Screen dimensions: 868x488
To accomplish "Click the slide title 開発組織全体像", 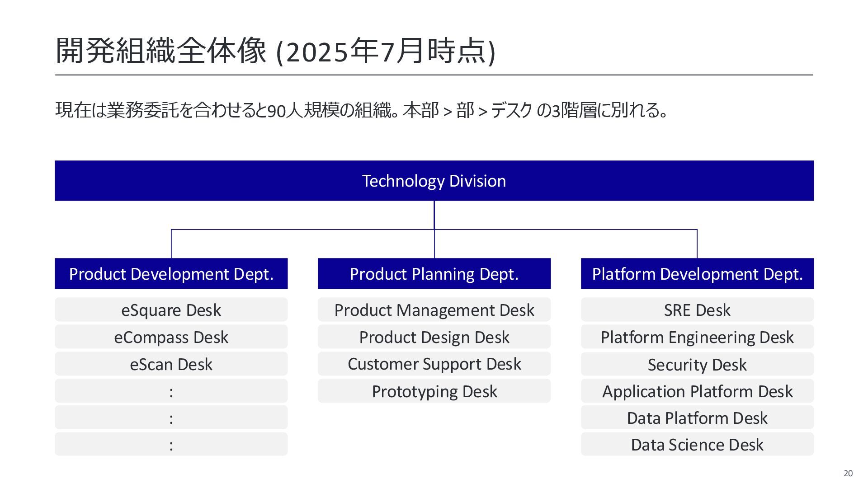I will [x=161, y=51].
